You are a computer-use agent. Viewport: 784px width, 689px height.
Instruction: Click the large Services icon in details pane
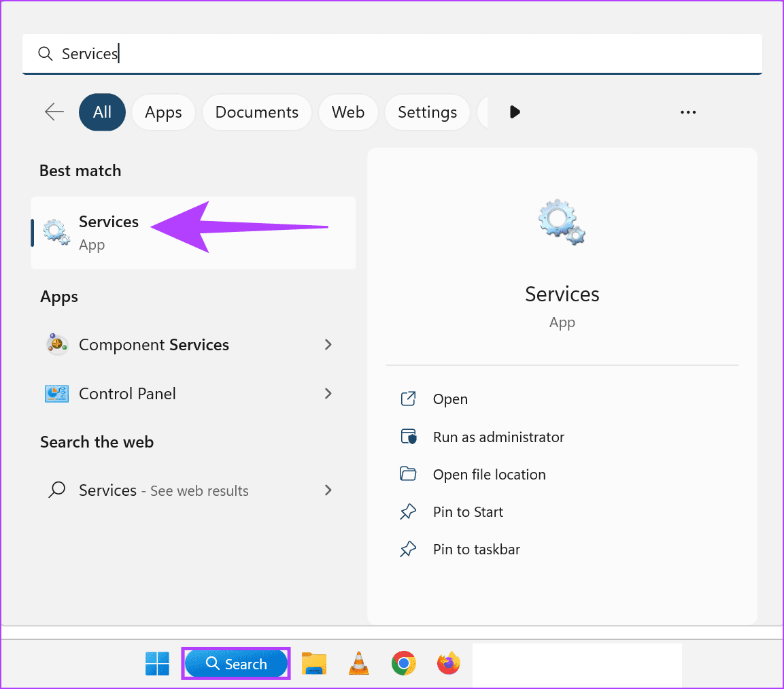click(x=562, y=222)
